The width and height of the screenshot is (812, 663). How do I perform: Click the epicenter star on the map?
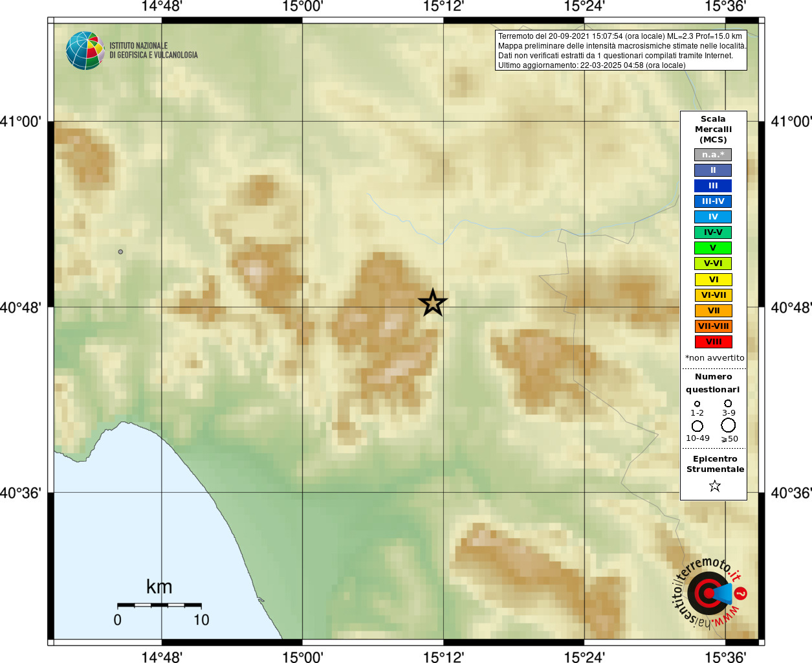(x=433, y=302)
